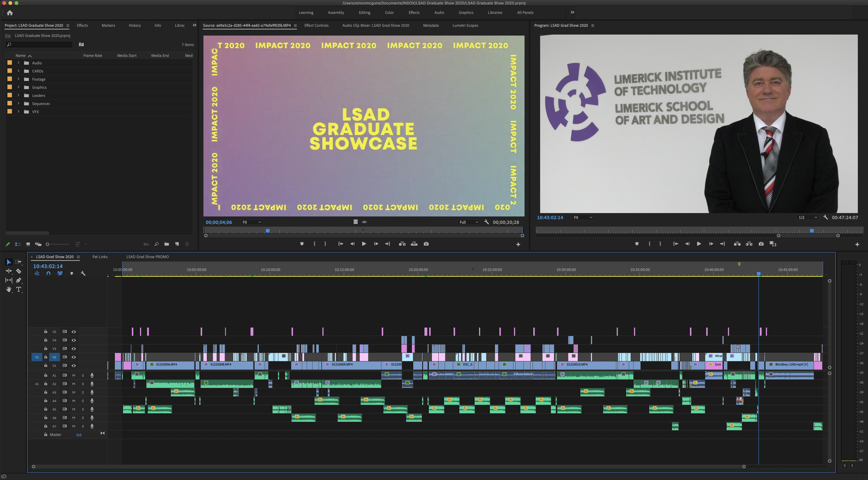Open Source monitor Full resolution dropdown

(468, 222)
